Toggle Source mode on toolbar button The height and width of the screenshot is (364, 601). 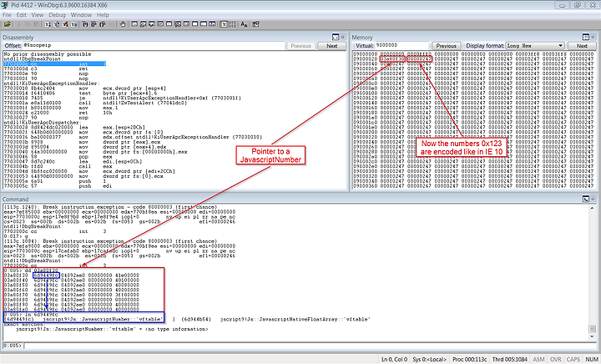pyautogui.click(x=224, y=24)
